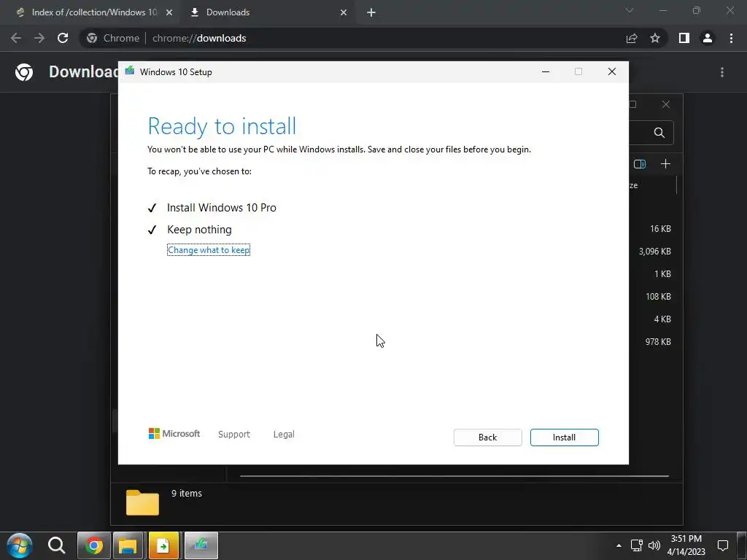The height and width of the screenshot is (560, 747).
Task: Click the Windows 10 Setup title icon
Action: [x=130, y=71]
